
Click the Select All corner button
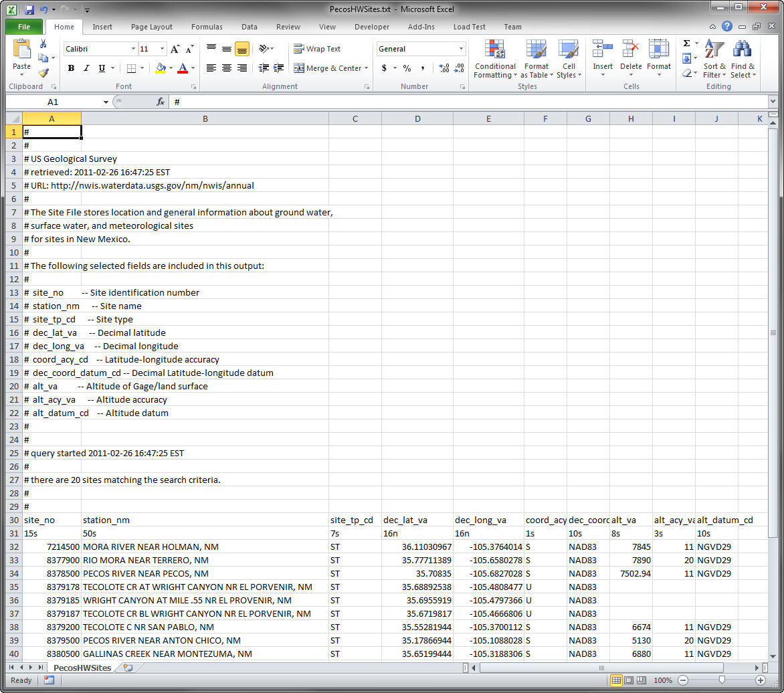coord(14,118)
